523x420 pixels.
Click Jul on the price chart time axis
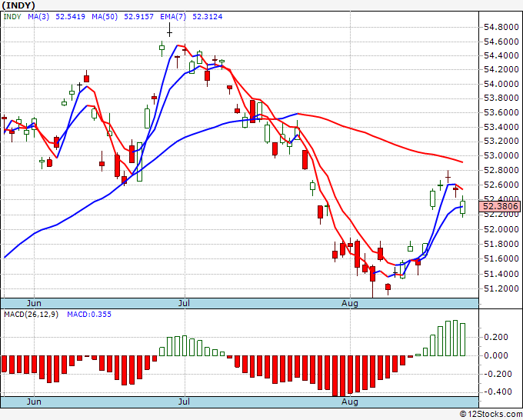(184, 303)
